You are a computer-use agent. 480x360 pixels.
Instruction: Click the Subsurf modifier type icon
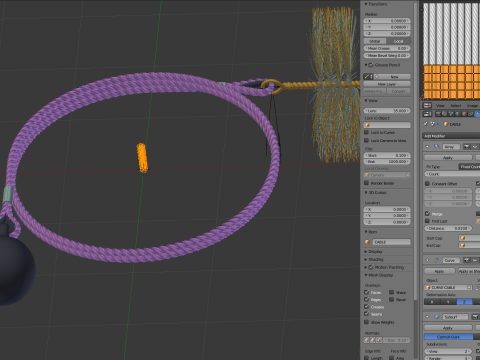[x=437, y=317]
